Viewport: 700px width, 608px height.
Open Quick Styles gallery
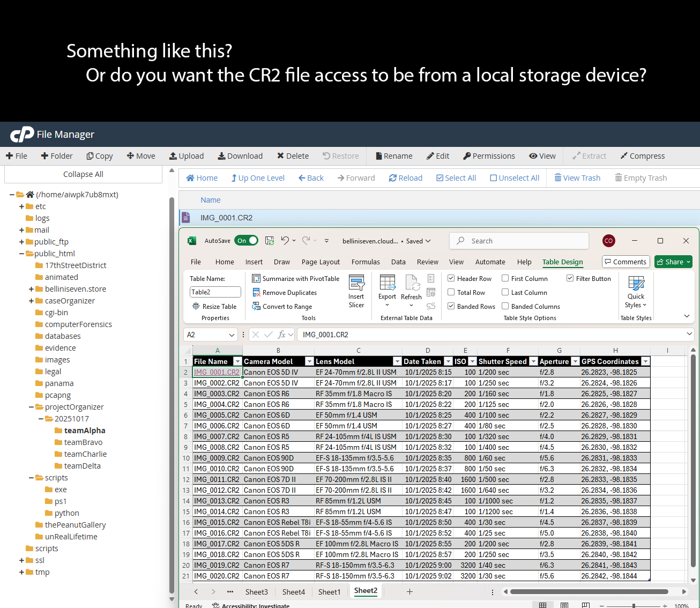coord(636,292)
